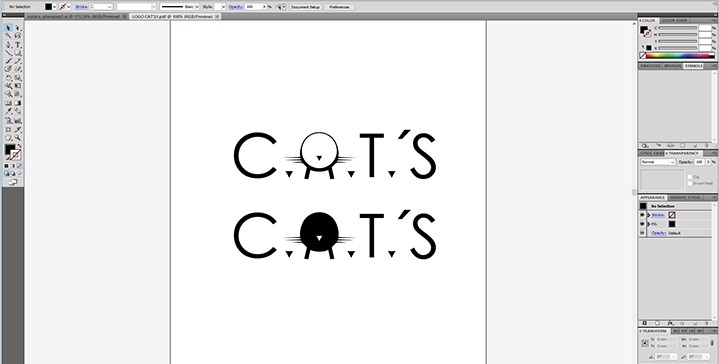Select the Blend tool
This screenshot has height=364, width=719.
(x=18, y=111)
